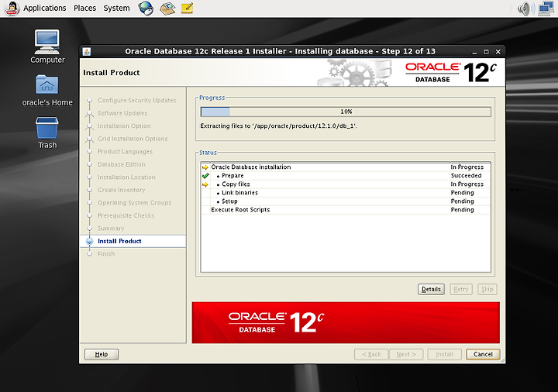The height and width of the screenshot is (392, 558).
Task: Select the Prerequisite Checks step
Action: click(x=126, y=215)
